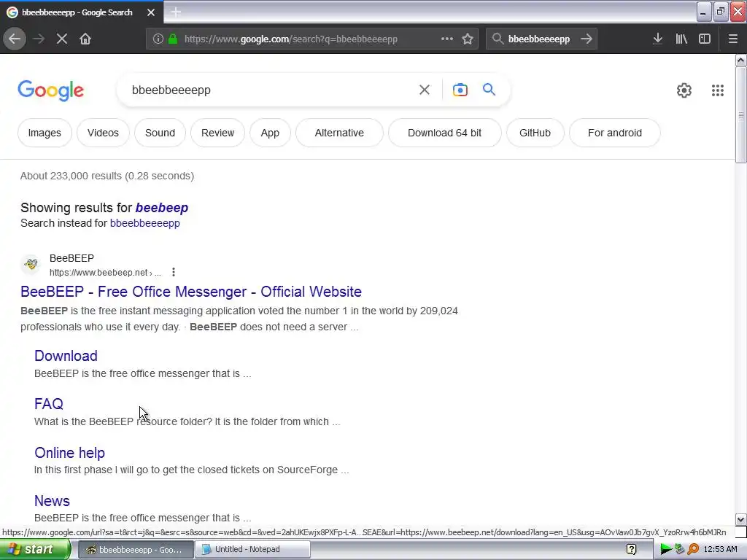Screen dimensions: 747x560
Task: Toggle the sidebar view
Action: pos(705,39)
